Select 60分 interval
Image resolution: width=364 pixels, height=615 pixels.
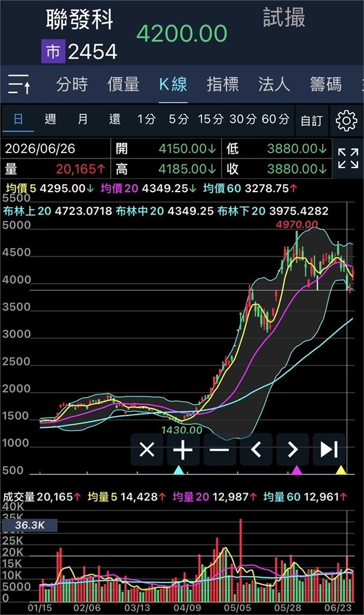point(275,119)
